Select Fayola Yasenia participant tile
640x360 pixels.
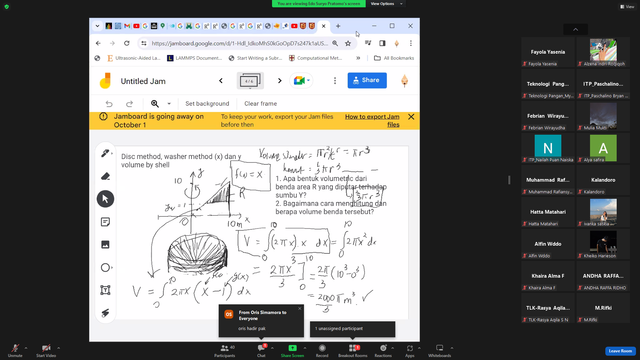tap(548, 53)
